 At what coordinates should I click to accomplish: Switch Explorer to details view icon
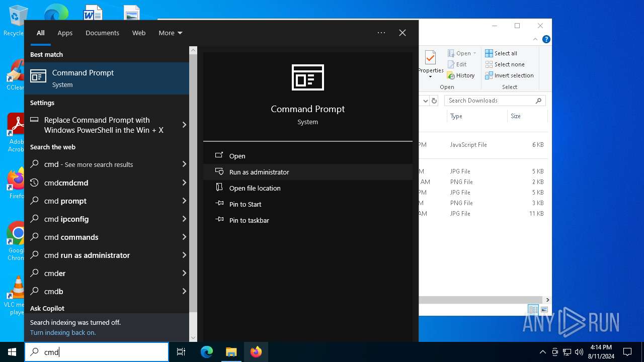533,310
